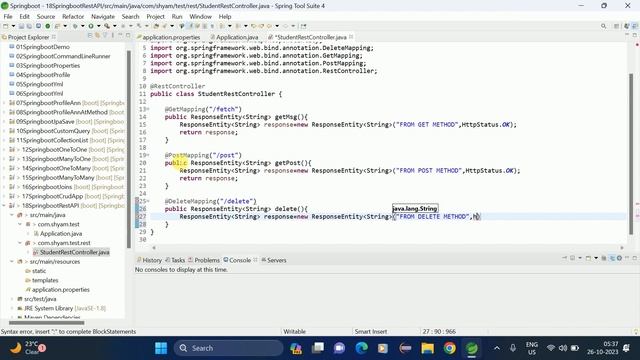Viewport: 640px width, 360px height.
Task: Open the Refactor menu
Action: pyautogui.click(x=73, y=17)
